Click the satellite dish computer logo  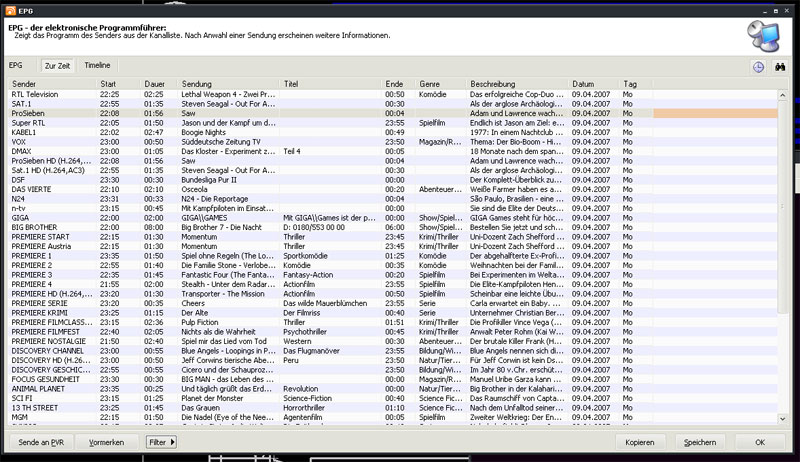pyautogui.click(x=766, y=35)
